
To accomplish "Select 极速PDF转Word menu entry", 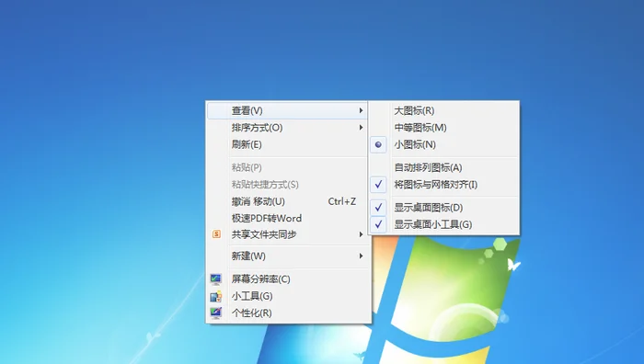I will [287, 218].
